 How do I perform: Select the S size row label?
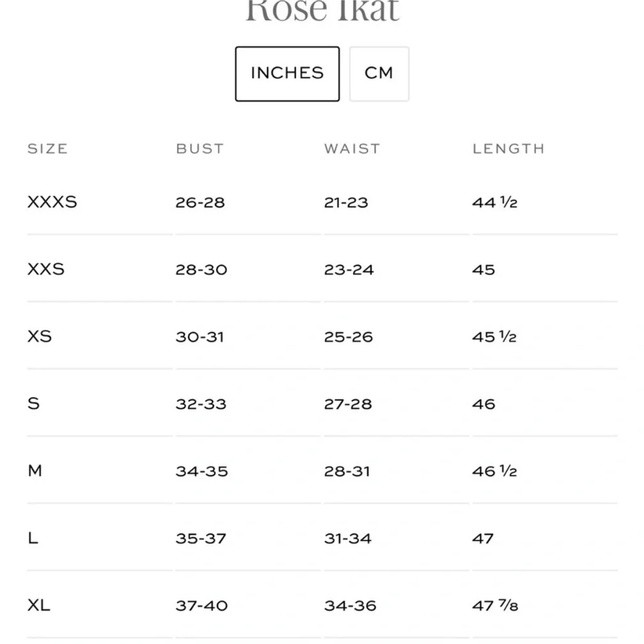pos(33,404)
